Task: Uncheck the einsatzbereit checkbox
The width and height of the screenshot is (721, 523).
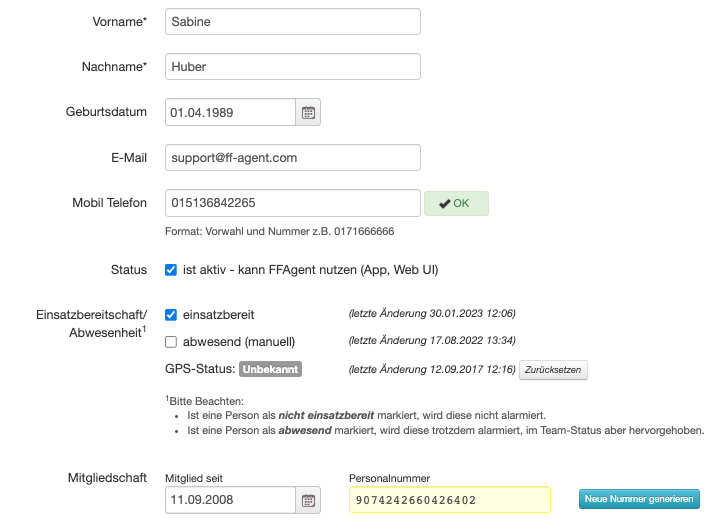Action: coord(171,315)
